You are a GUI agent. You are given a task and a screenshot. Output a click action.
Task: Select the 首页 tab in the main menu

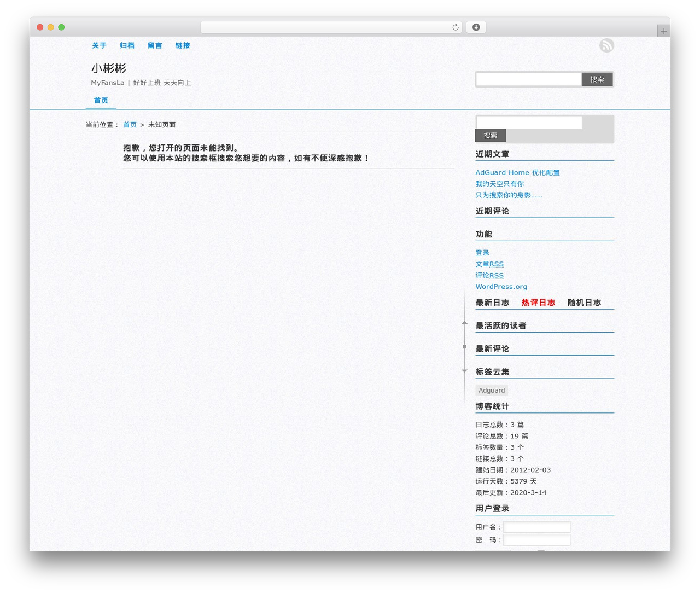coord(101,101)
